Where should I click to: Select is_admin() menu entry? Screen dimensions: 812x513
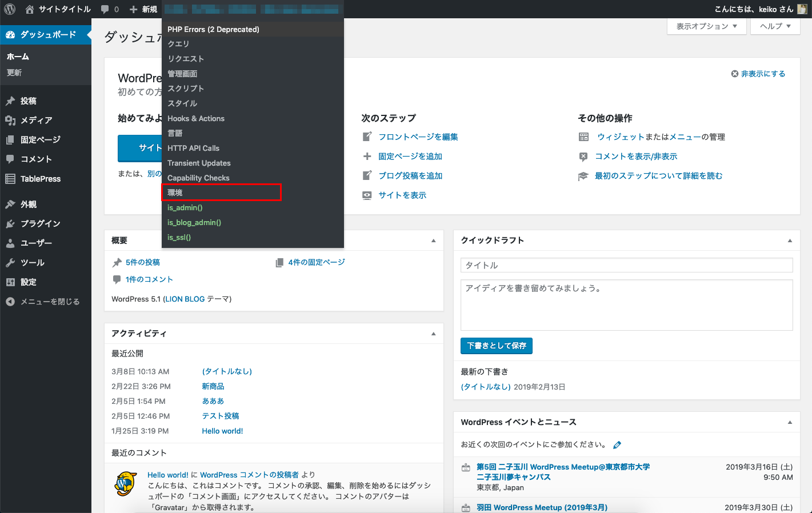click(253, 207)
